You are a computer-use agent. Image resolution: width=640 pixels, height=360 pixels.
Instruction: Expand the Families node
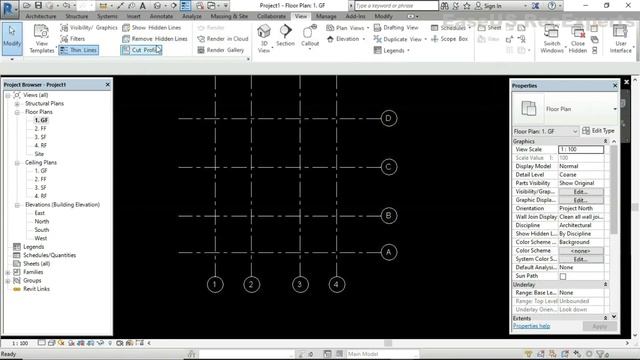click(8, 272)
